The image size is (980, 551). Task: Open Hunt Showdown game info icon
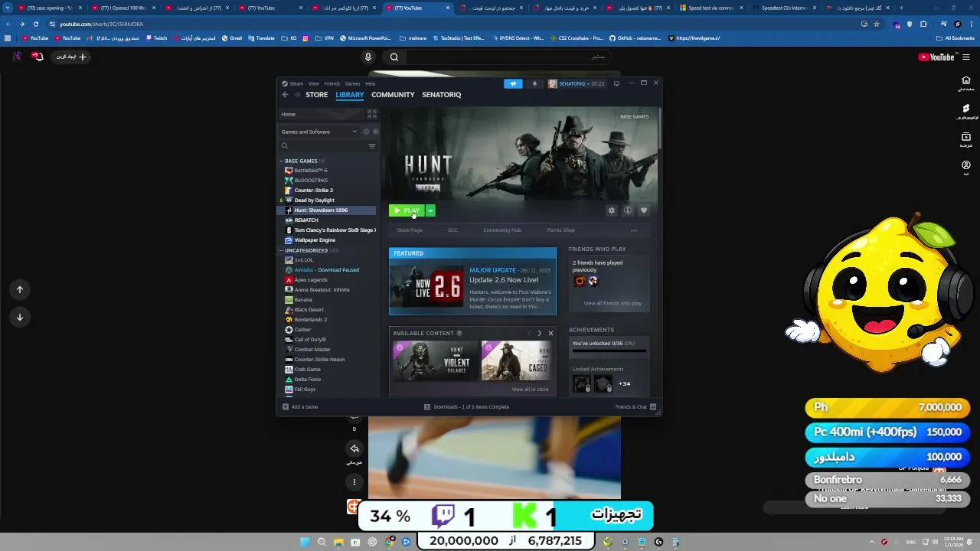[x=628, y=210]
